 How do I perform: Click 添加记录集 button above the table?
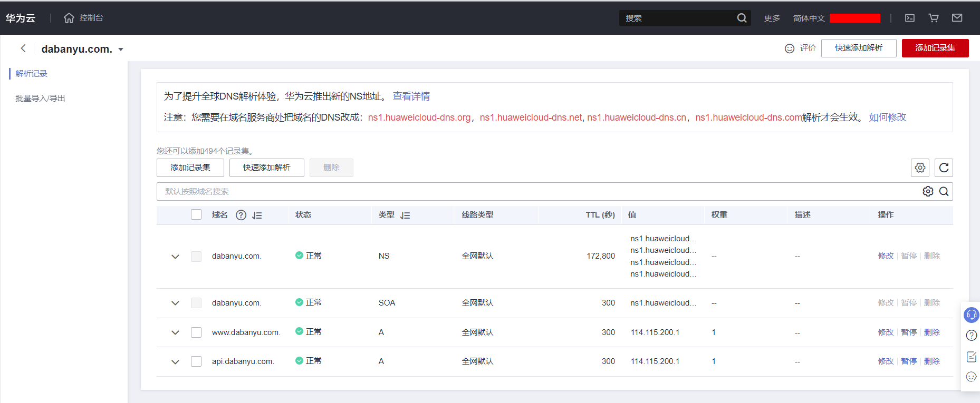(x=190, y=168)
